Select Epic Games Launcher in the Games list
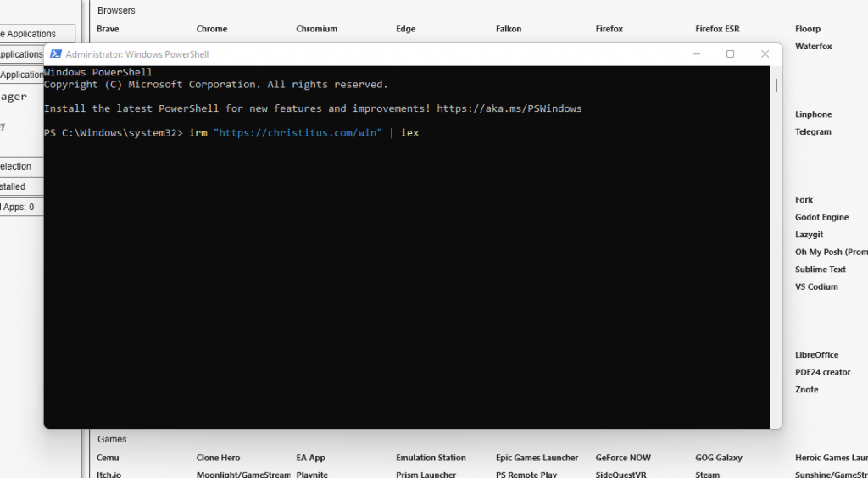The width and height of the screenshot is (868, 478). [537, 458]
